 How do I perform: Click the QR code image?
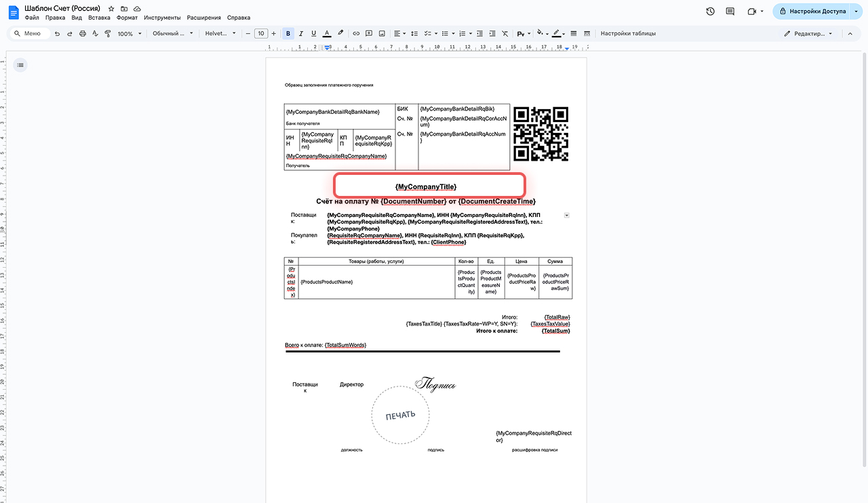tap(540, 134)
